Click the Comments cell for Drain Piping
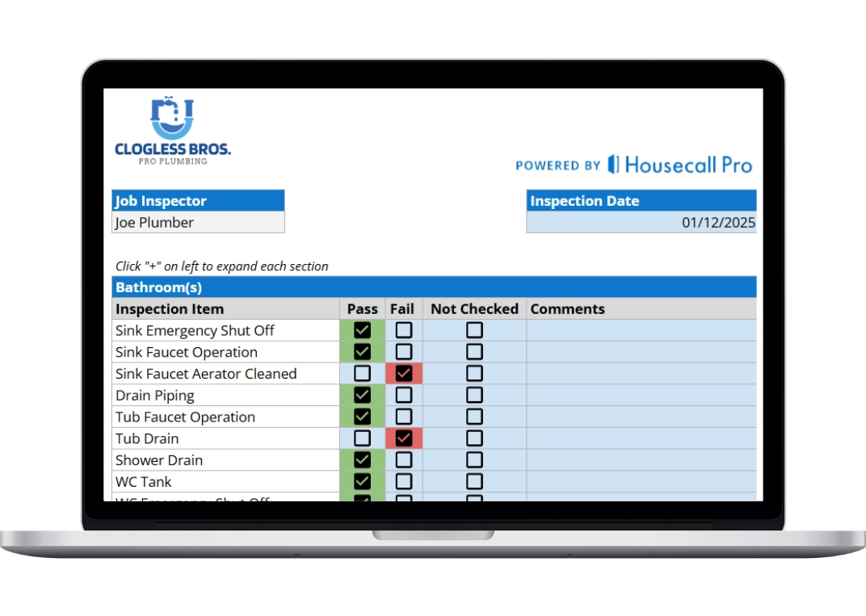Screen dimensions: 866x616 (x=641, y=396)
